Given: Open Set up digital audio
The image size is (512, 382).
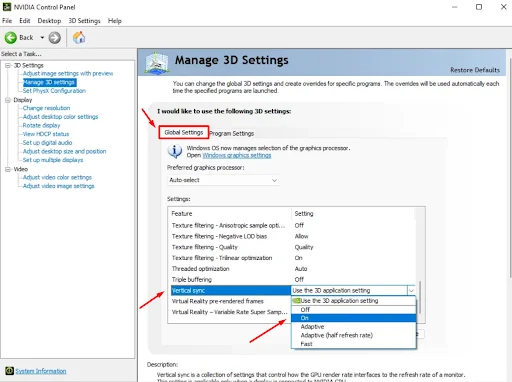Looking at the screenshot, I should pyautogui.click(x=47, y=143).
